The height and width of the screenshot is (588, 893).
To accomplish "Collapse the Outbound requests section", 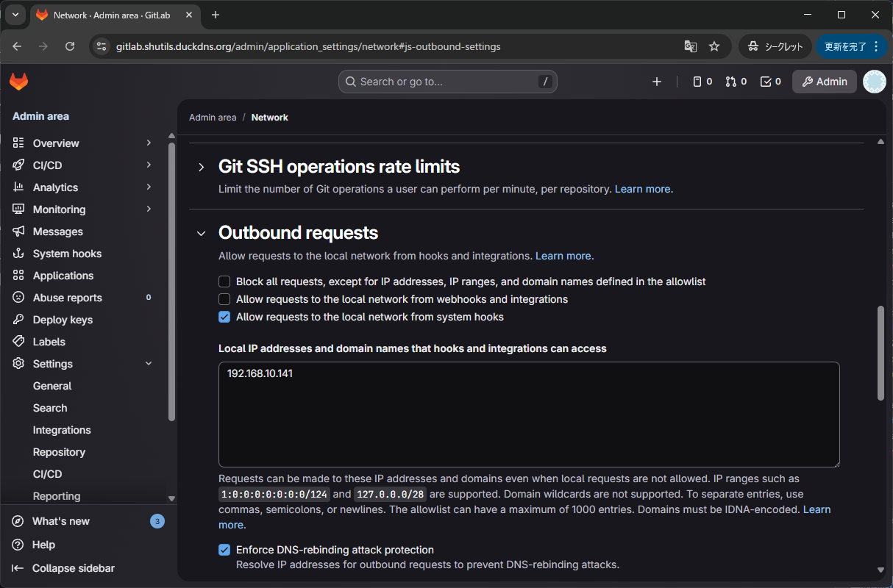I will [x=201, y=232].
